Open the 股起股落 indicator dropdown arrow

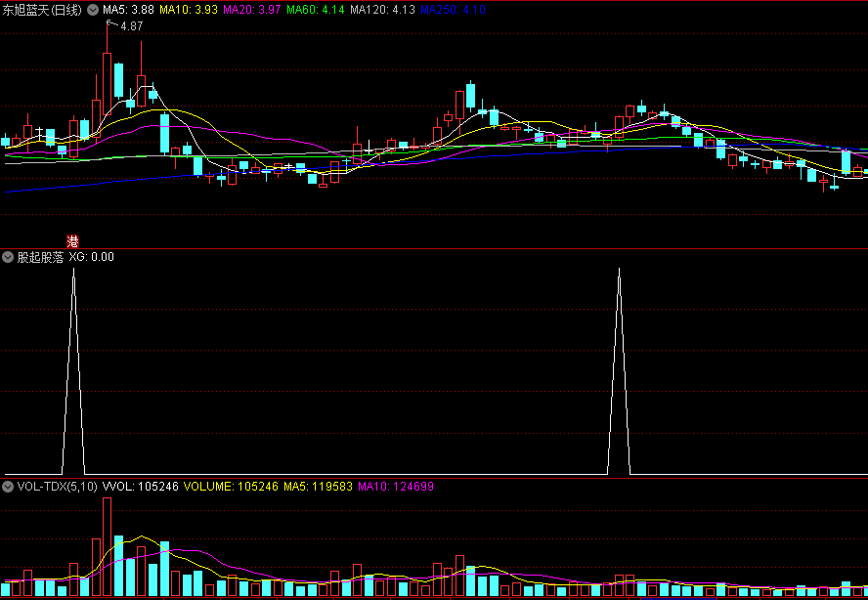pos(8,257)
